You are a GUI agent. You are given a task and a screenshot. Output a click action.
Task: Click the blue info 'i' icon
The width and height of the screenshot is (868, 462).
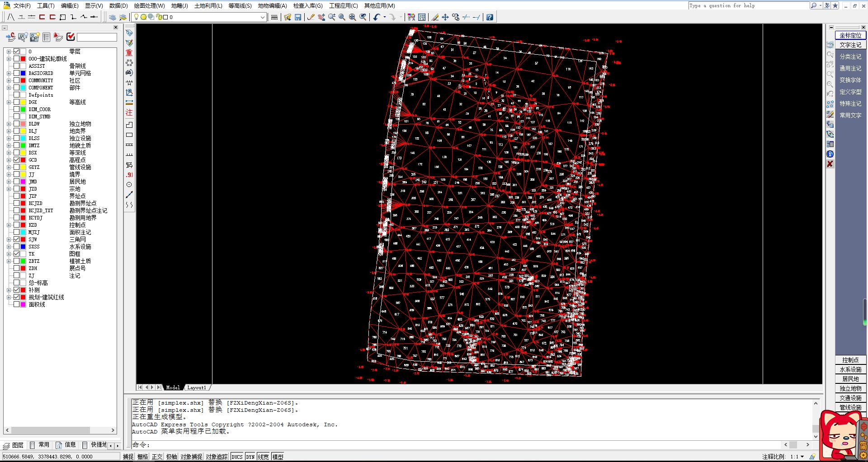[830, 154]
